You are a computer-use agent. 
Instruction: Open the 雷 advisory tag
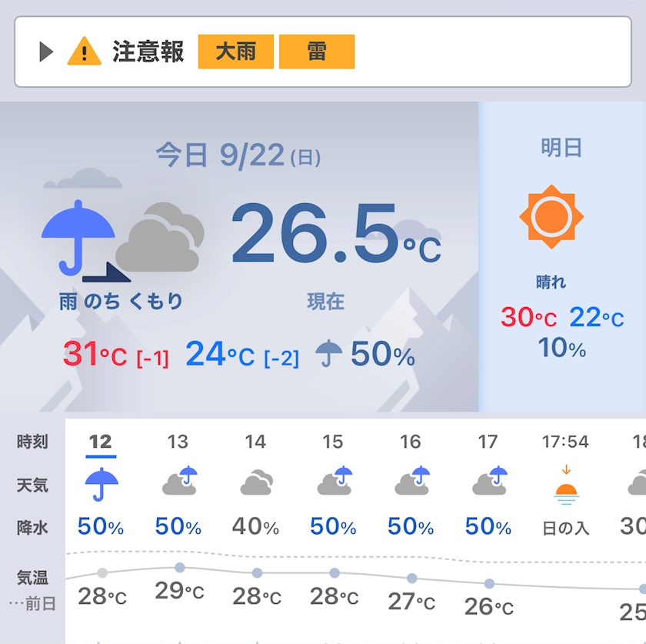(x=317, y=52)
